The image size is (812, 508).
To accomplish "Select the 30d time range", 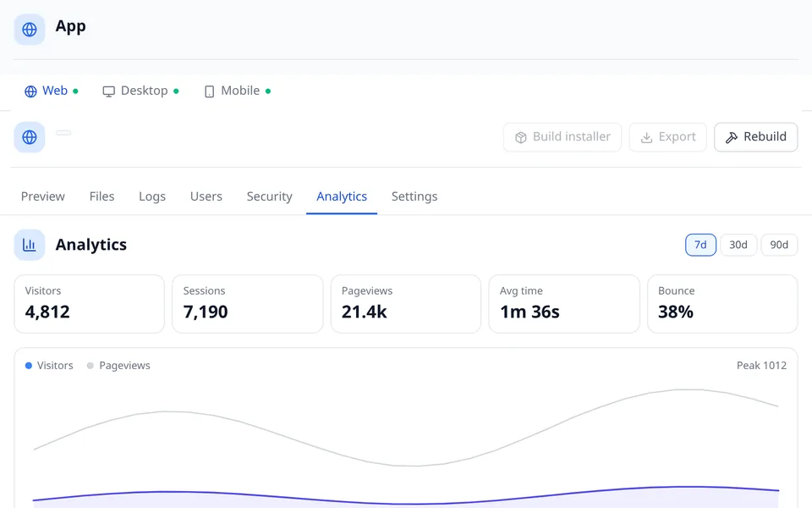I will (x=738, y=245).
